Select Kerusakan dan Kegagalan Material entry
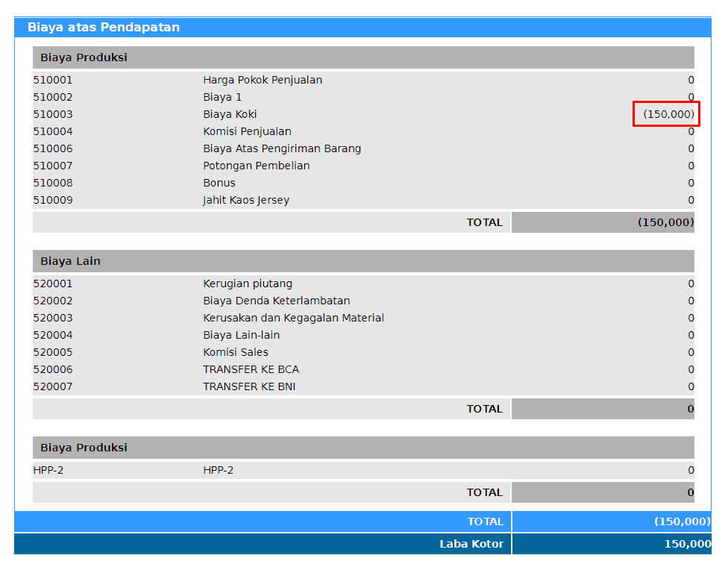The image size is (728, 561). pyautogui.click(x=293, y=318)
